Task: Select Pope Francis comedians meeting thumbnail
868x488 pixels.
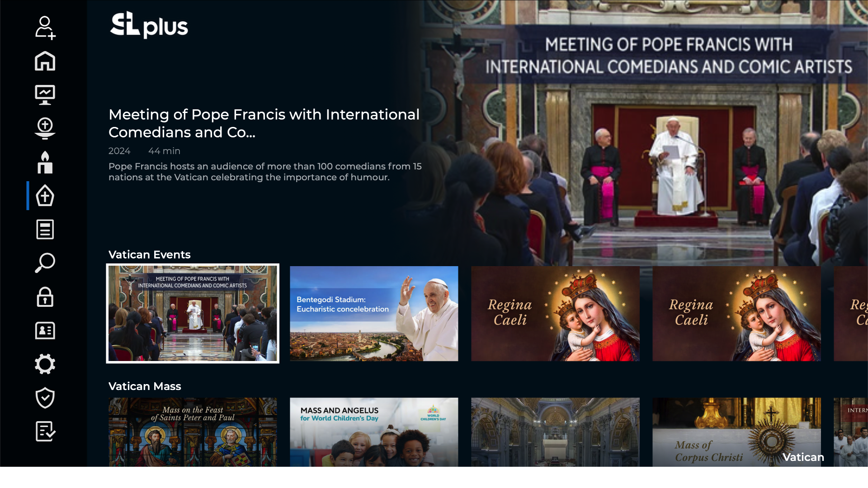Action: coord(193,314)
